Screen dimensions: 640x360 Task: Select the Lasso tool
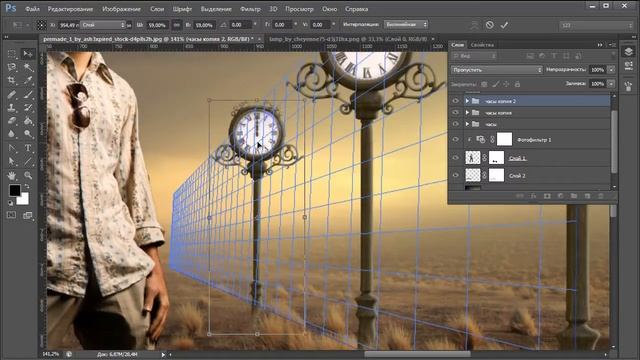[x=11, y=67]
